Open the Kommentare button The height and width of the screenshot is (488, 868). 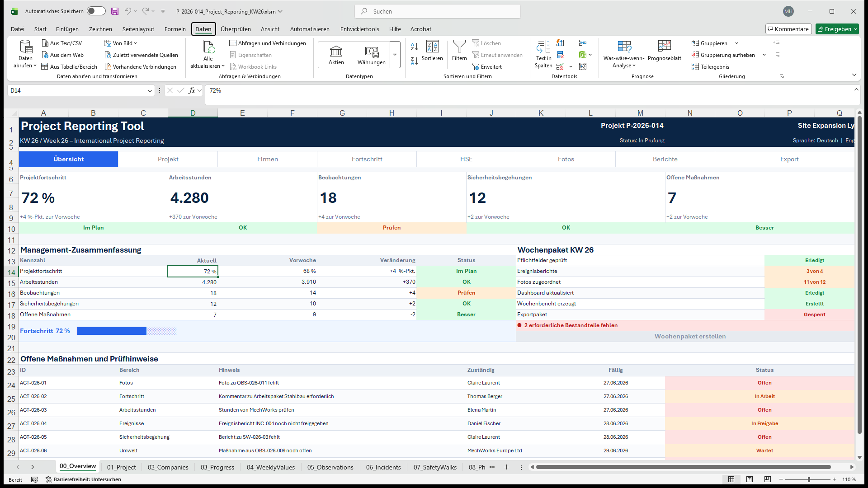click(788, 29)
